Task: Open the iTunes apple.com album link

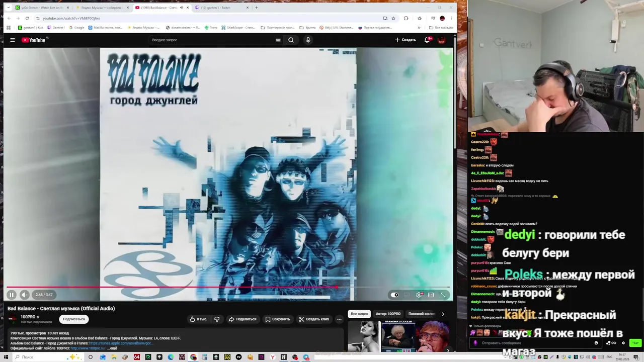Action: [x=120, y=343]
